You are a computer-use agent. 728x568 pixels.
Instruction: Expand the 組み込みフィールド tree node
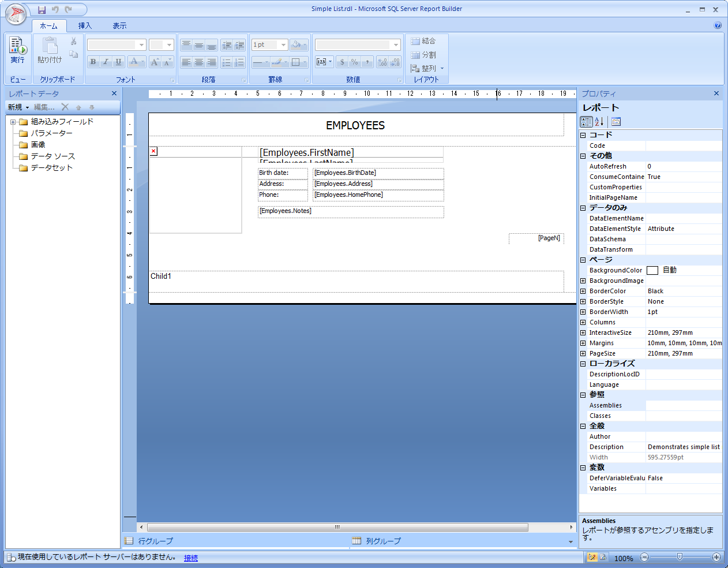coord(13,122)
